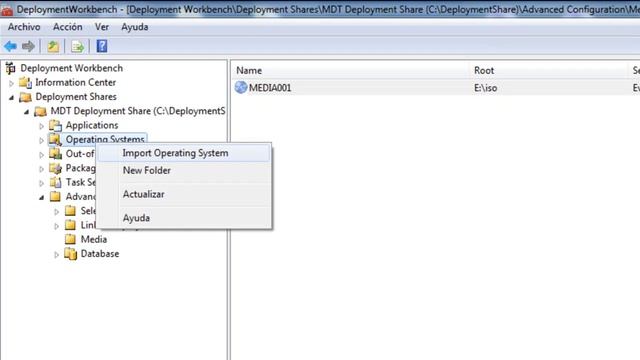This screenshot has width=640, height=360.
Task: Click the E:\iso root cell
Action: pos(486,88)
